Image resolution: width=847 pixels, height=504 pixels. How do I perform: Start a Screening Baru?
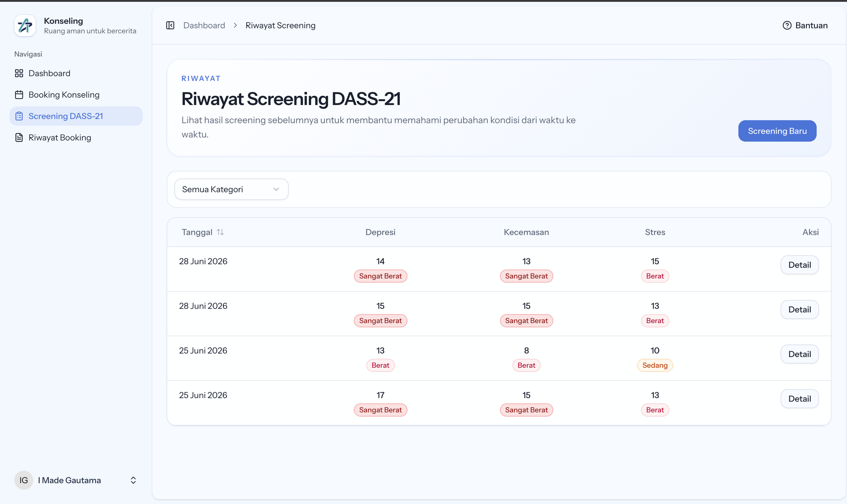pyautogui.click(x=777, y=131)
